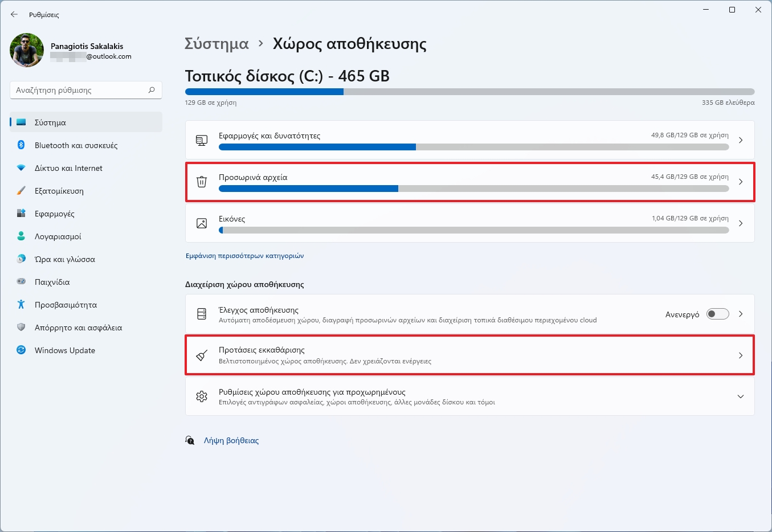Open the Έλεγχος αποθήκευσης details chevron

click(x=740, y=314)
